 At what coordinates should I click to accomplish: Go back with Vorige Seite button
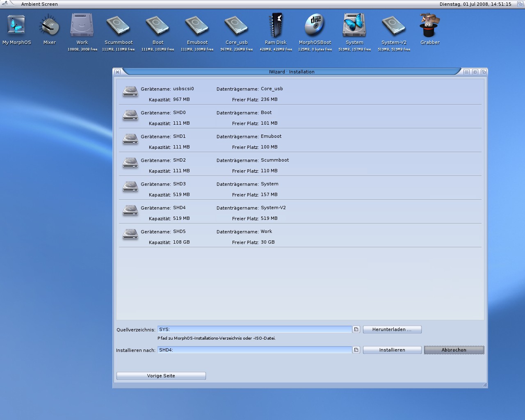coord(161,376)
